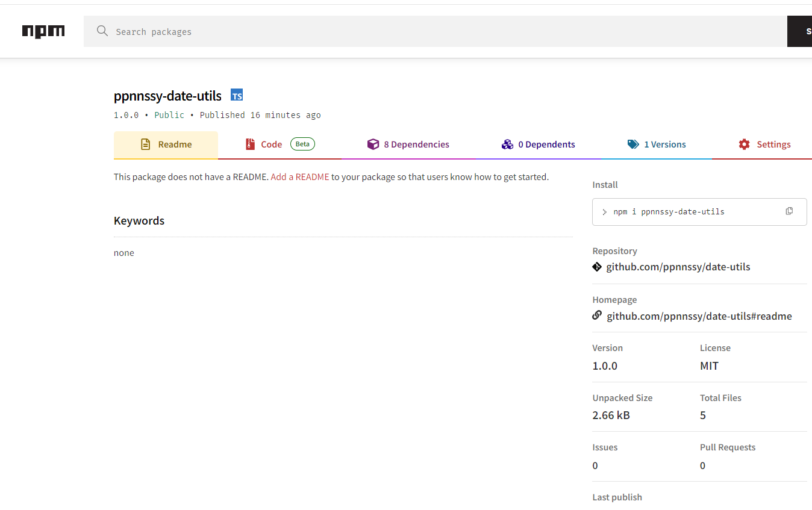Click the Dependencies cube icon

pos(373,145)
